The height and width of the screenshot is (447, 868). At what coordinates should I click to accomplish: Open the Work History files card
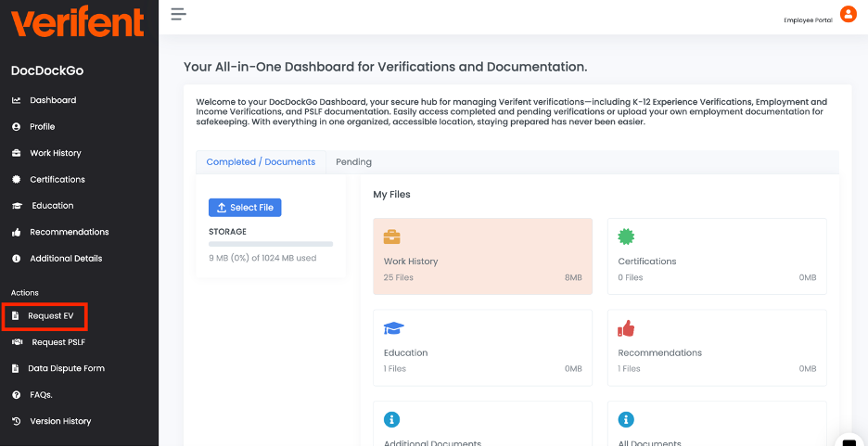(x=482, y=257)
